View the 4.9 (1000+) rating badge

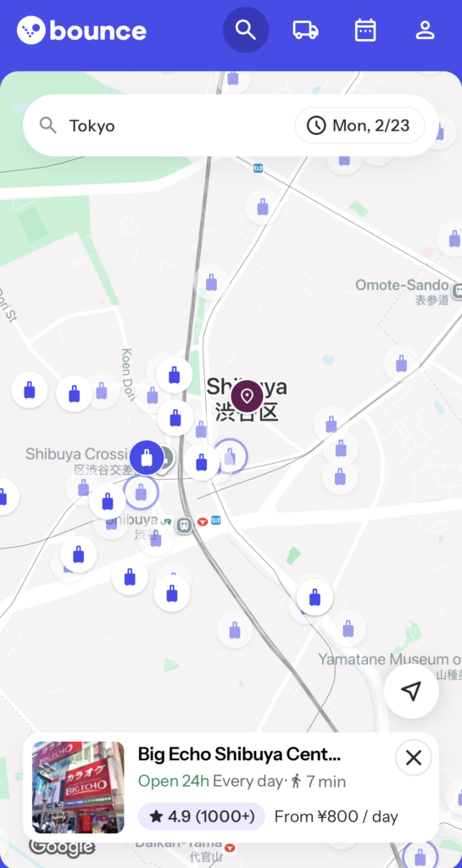[202, 816]
